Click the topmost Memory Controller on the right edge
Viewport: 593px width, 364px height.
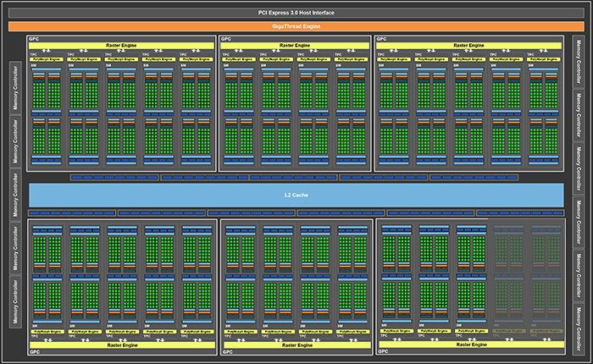coord(579,62)
